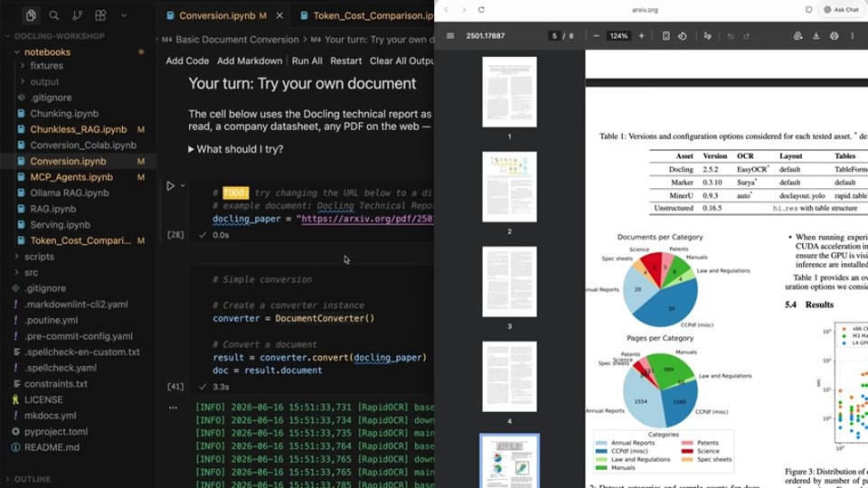Download the PDF file
868x488 pixels.
(x=816, y=36)
